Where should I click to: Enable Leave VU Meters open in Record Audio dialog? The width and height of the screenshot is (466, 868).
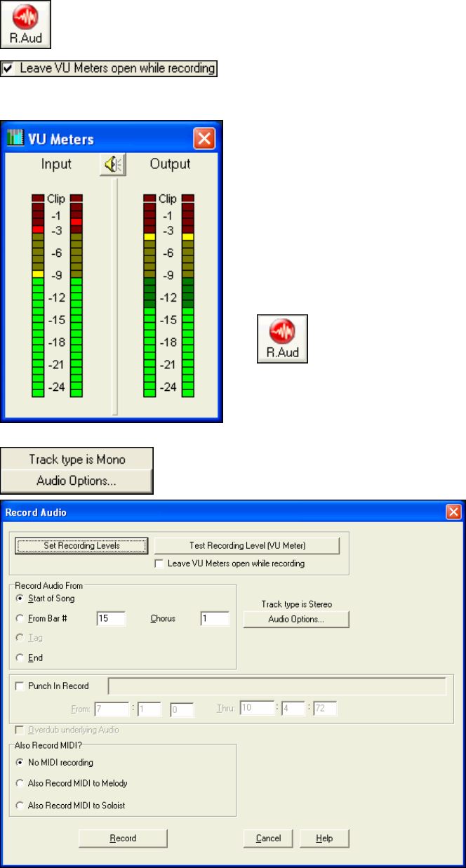tap(159, 563)
